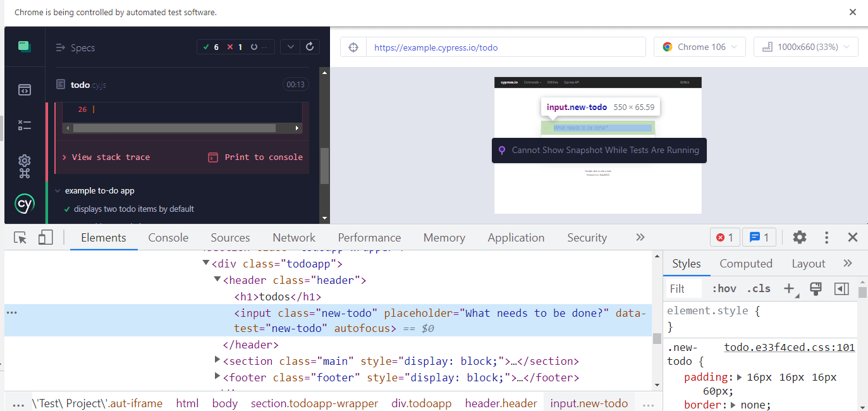Collapse the example to-do app test suite
Image resolution: width=868 pixels, height=411 pixels.
click(x=58, y=190)
